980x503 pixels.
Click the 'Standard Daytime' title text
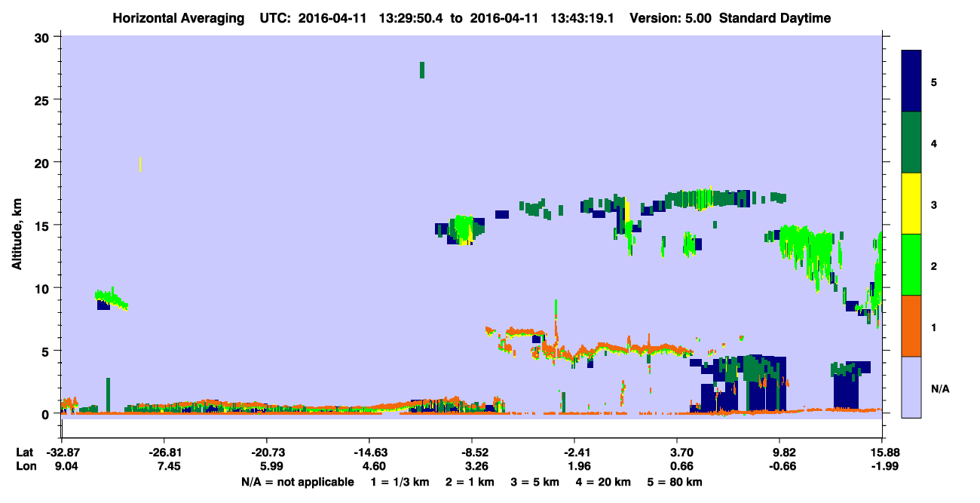pos(775,18)
